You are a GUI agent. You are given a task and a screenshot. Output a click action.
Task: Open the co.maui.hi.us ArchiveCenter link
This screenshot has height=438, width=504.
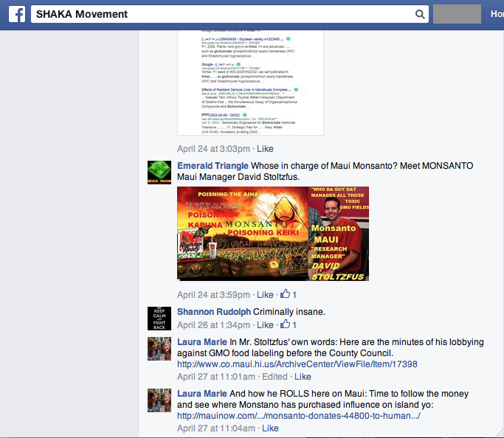(297, 364)
